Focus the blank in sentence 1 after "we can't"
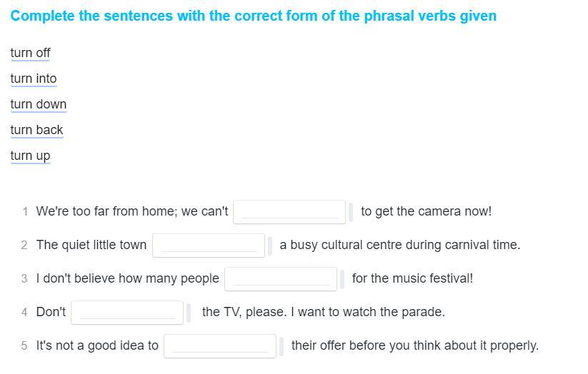Image resolution: width=588 pixels, height=374 pixels. pyautogui.click(x=289, y=211)
